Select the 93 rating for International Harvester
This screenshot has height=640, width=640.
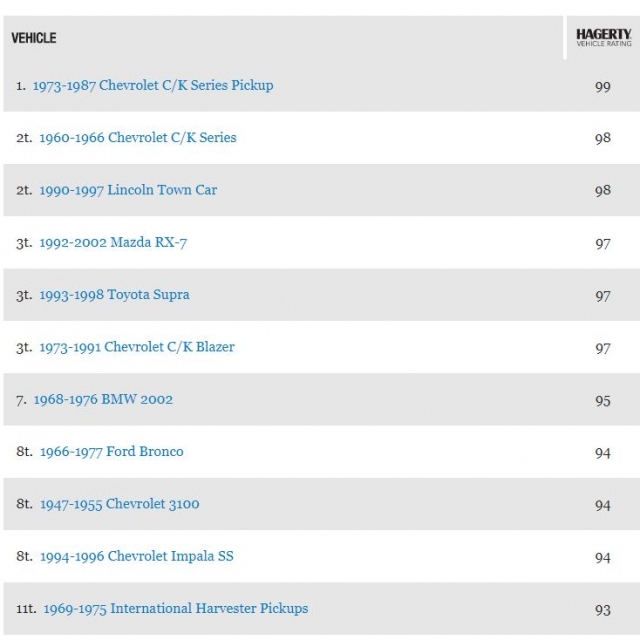602,610
